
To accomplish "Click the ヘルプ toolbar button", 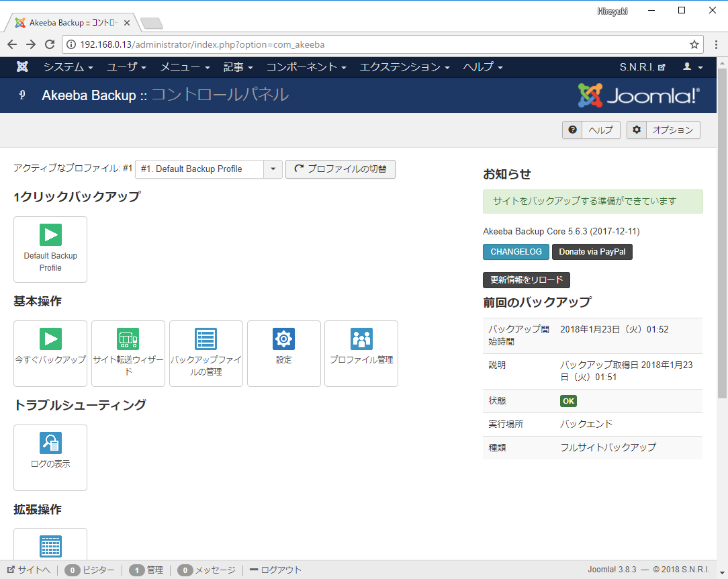I will tap(591, 130).
